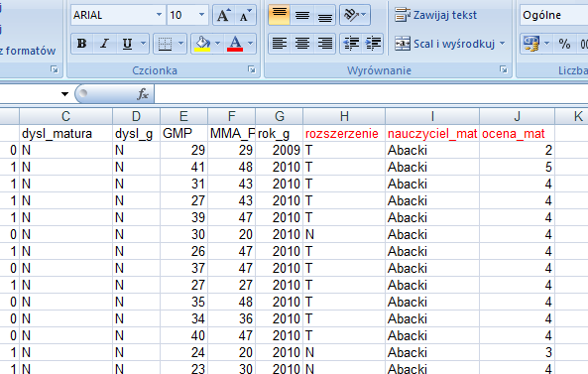Screen dimensions: 588x374
Task: Select column F header
Action: [231, 116]
